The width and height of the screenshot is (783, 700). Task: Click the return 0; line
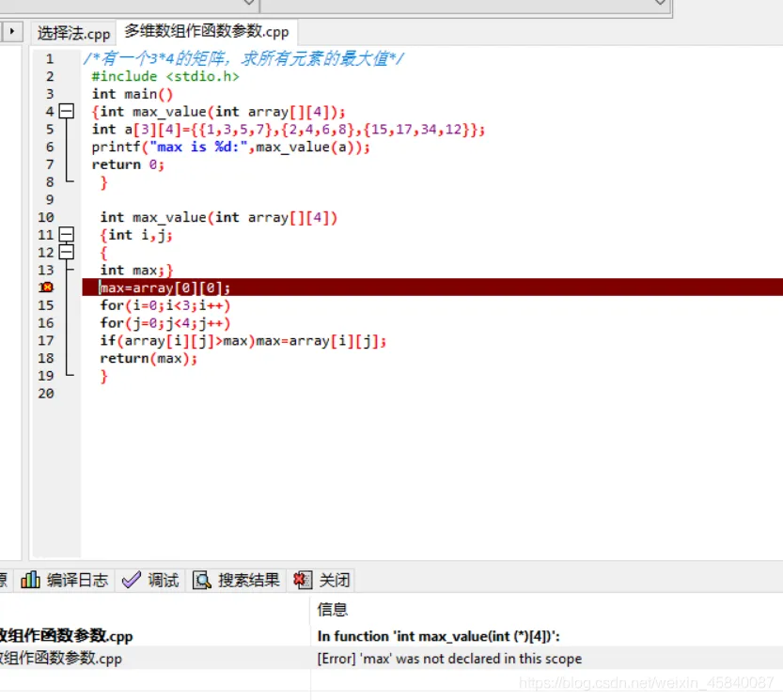(x=127, y=164)
